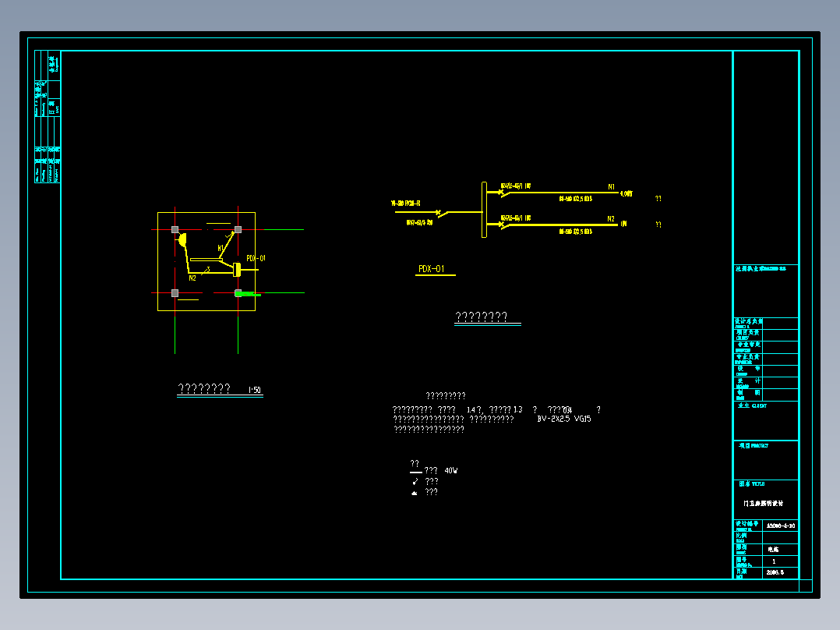Click the PROJECT label in the title block

pos(760,445)
